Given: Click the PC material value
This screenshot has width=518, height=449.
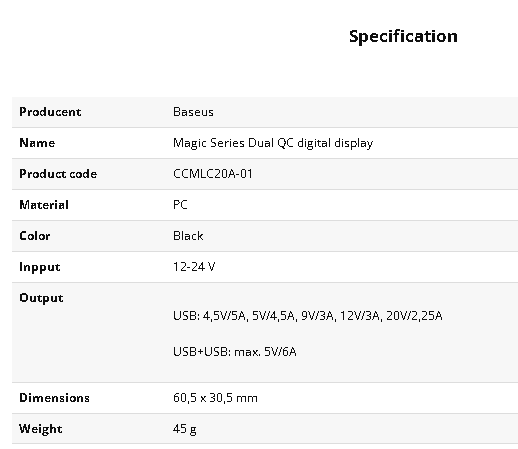Looking at the screenshot, I should coord(180,205).
